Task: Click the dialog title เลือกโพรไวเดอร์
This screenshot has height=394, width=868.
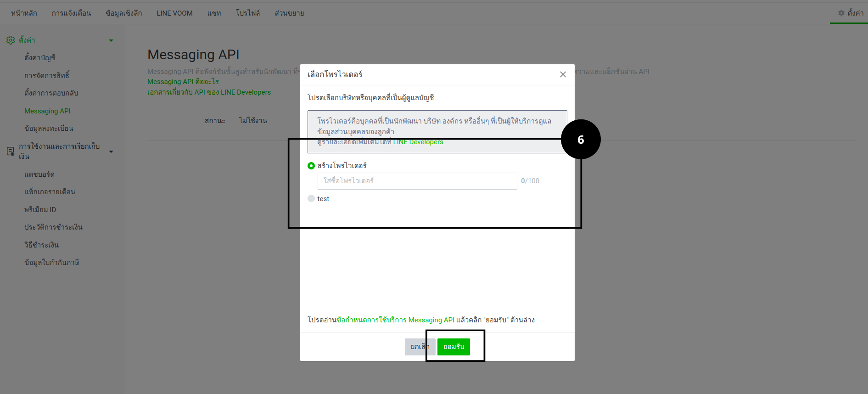Action: click(x=335, y=74)
